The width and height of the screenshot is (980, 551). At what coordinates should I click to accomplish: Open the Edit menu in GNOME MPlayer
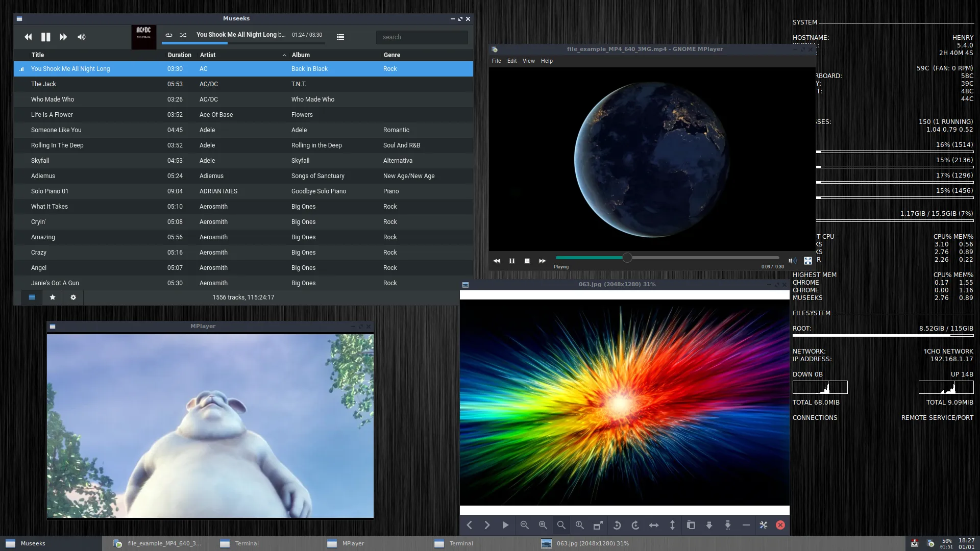(x=512, y=61)
